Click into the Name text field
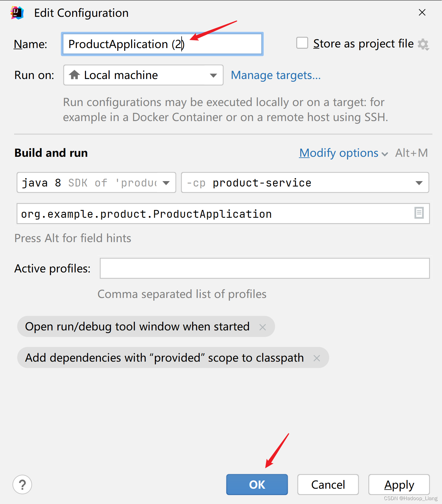 162,44
